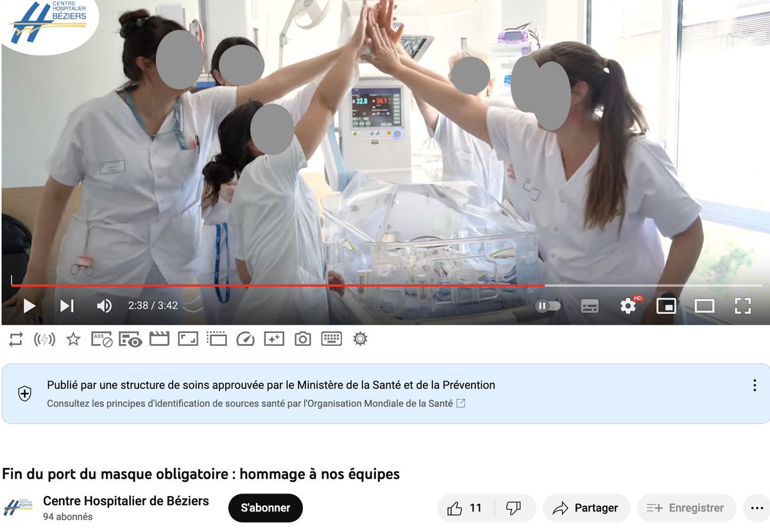Image resolution: width=770 pixels, height=532 pixels.
Task: Click the health structure published-by notice text
Action: point(271,385)
